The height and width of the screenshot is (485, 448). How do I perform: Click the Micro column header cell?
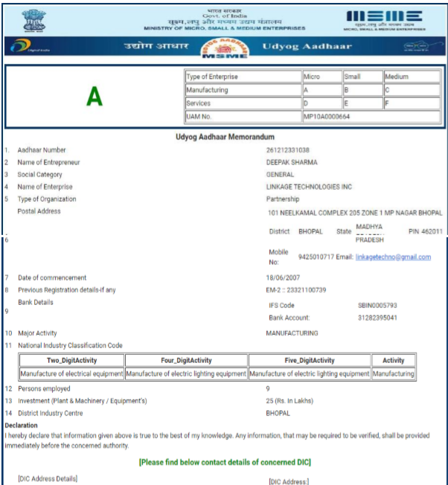[322, 77]
